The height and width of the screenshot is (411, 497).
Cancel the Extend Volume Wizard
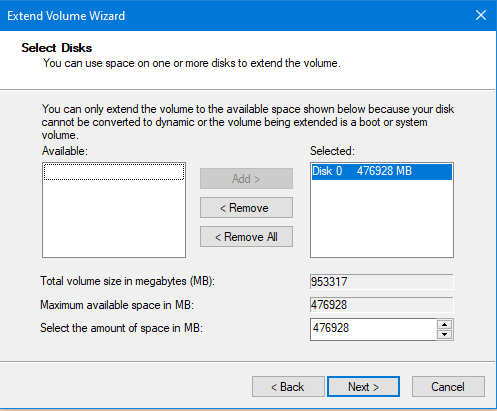448,387
